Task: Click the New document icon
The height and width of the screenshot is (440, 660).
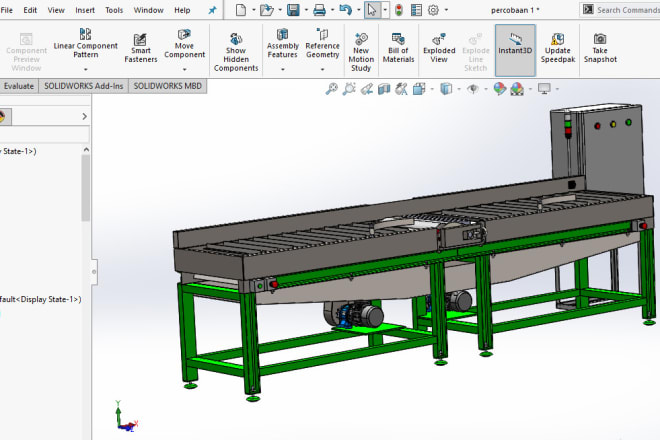Action: click(x=241, y=10)
